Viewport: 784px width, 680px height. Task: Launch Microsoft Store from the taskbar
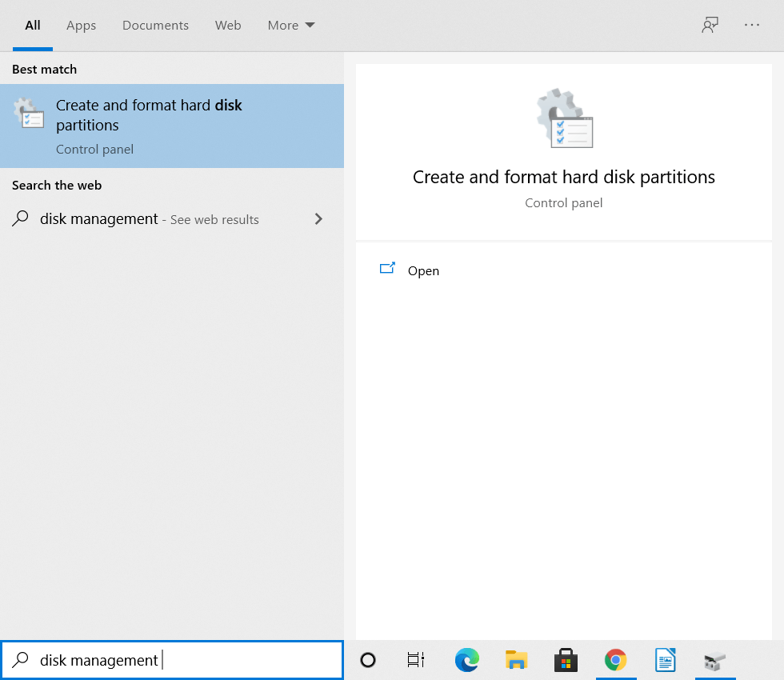pos(566,660)
